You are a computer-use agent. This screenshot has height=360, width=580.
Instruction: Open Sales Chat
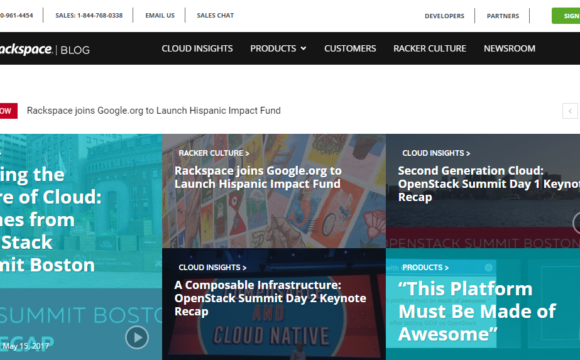tap(215, 16)
